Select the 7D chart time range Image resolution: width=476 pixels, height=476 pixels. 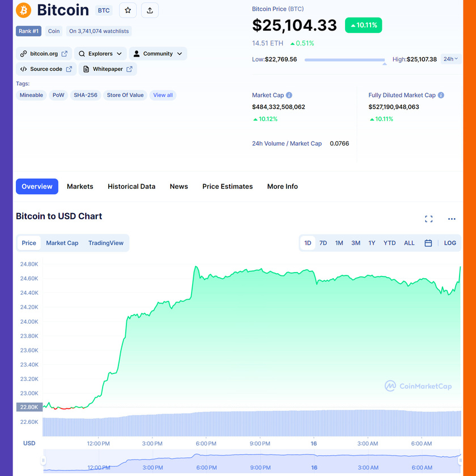click(x=323, y=243)
